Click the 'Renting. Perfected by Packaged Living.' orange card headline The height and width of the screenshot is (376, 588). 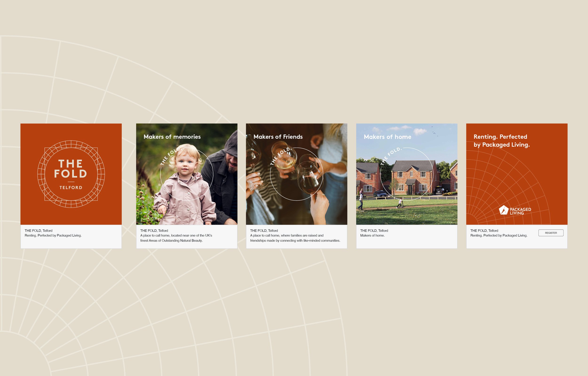[502, 141]
